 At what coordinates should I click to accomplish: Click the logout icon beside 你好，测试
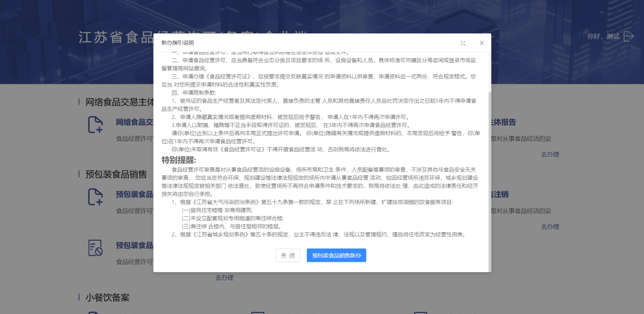click(629, 36)
